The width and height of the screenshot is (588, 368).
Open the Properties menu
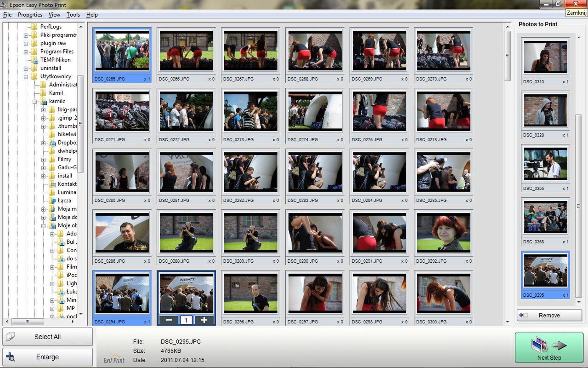coord(30,15)
